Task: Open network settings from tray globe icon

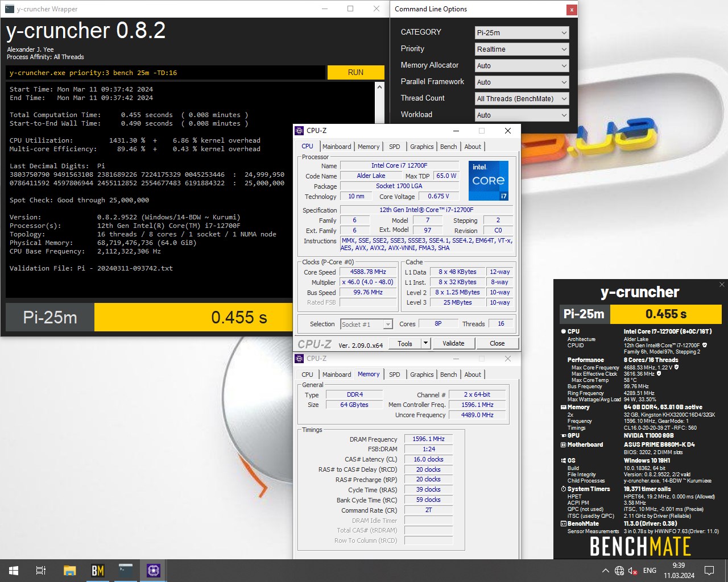Action: 619,571
